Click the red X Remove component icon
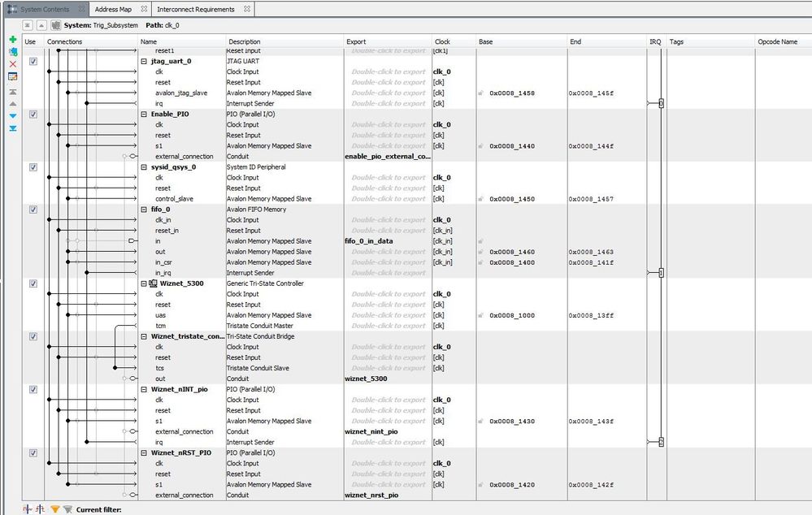 [13, 64]
